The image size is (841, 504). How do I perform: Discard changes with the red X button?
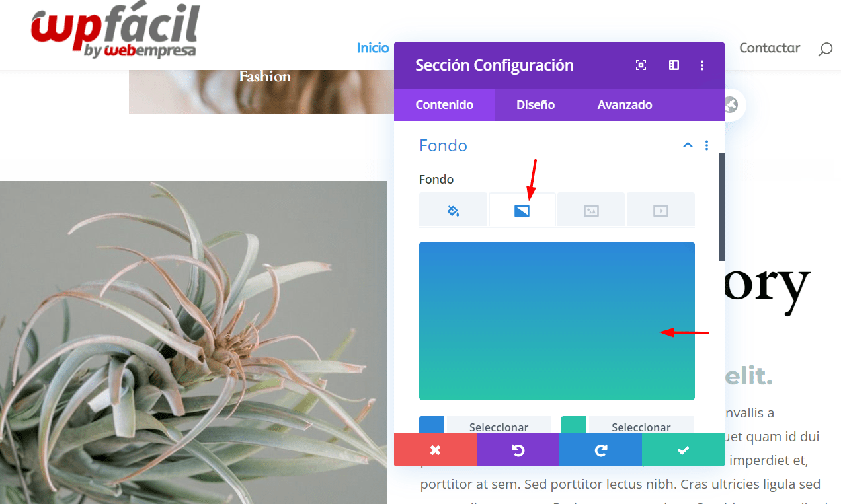click(x=435, y=450)
